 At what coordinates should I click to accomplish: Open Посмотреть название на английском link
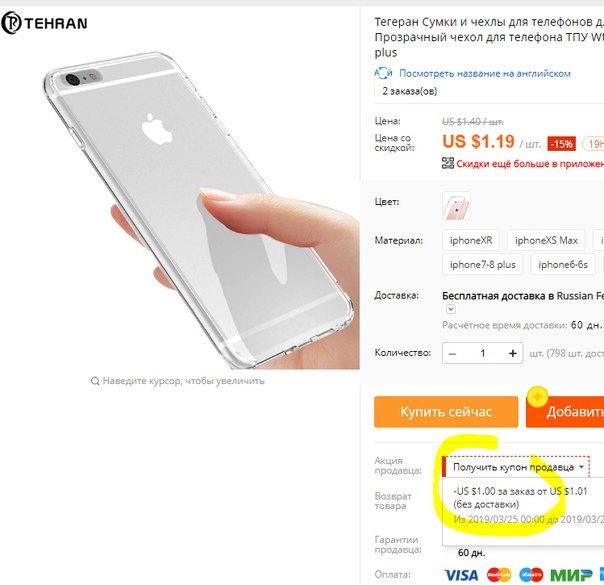(x=485, y=73)
